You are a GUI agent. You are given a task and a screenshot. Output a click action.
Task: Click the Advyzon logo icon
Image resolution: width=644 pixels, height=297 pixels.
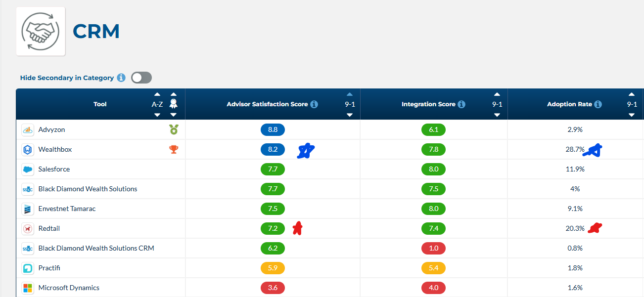click(x=28, y=130)
